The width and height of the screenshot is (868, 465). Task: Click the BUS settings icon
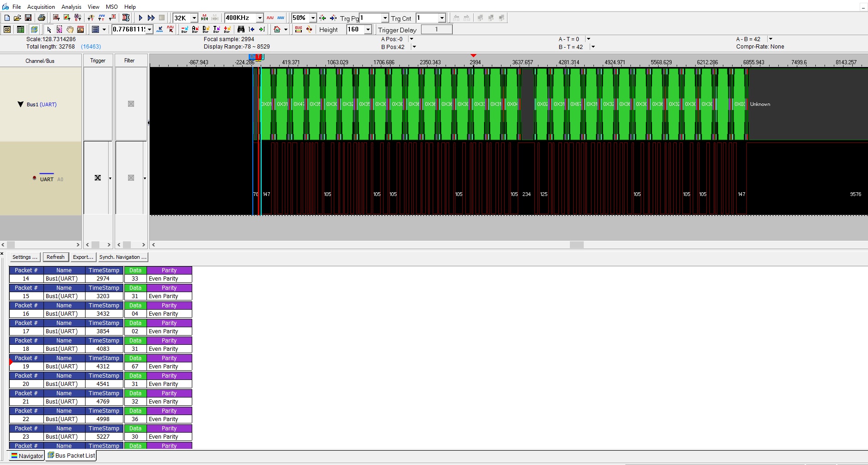[299, 30]
